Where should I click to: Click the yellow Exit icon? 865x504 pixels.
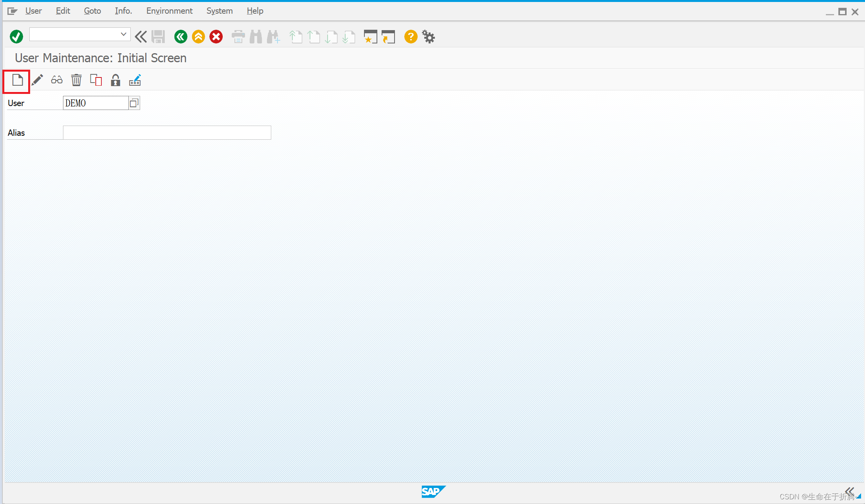[x=198, y=37]
